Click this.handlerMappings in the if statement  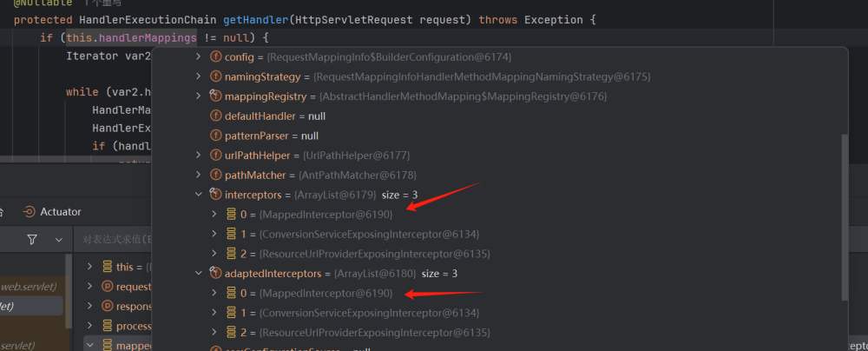[131, 38]
